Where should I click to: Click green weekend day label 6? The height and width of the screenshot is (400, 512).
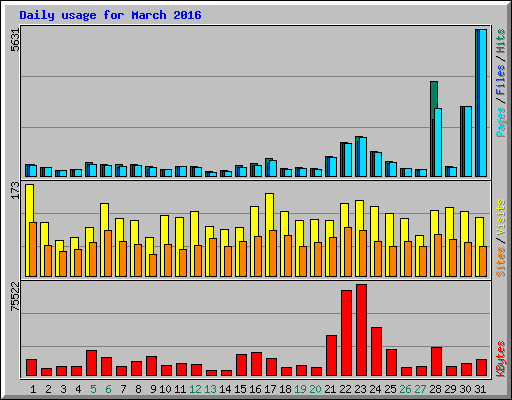point(108,389)
